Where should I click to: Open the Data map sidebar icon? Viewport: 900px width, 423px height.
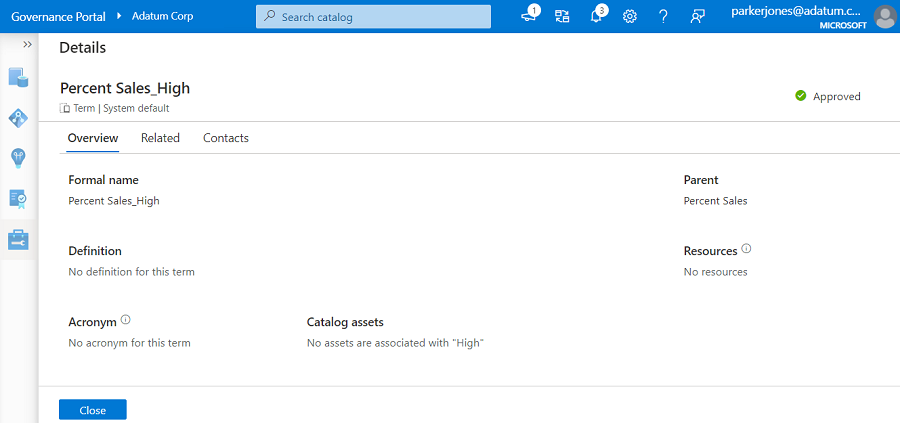(18, 118)
